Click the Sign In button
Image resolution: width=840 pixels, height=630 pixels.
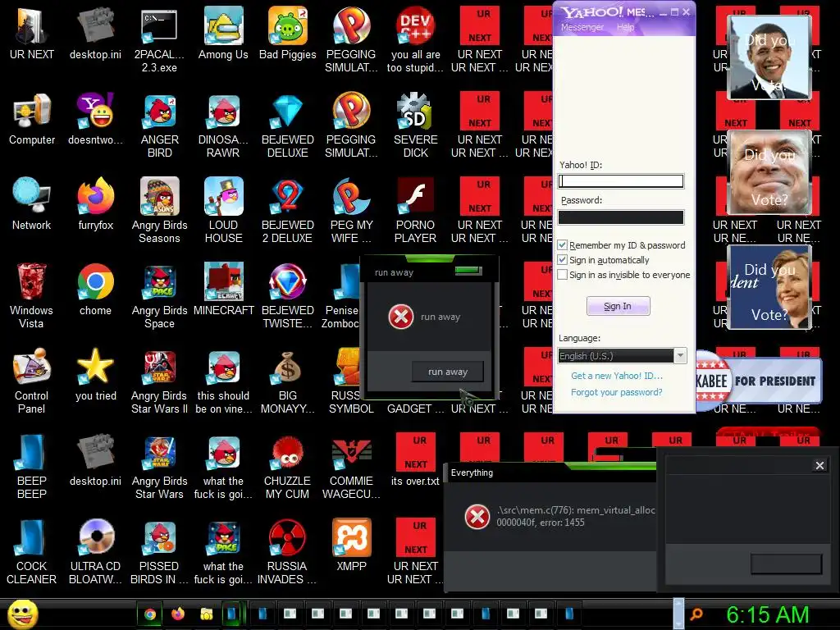[619, 306]
